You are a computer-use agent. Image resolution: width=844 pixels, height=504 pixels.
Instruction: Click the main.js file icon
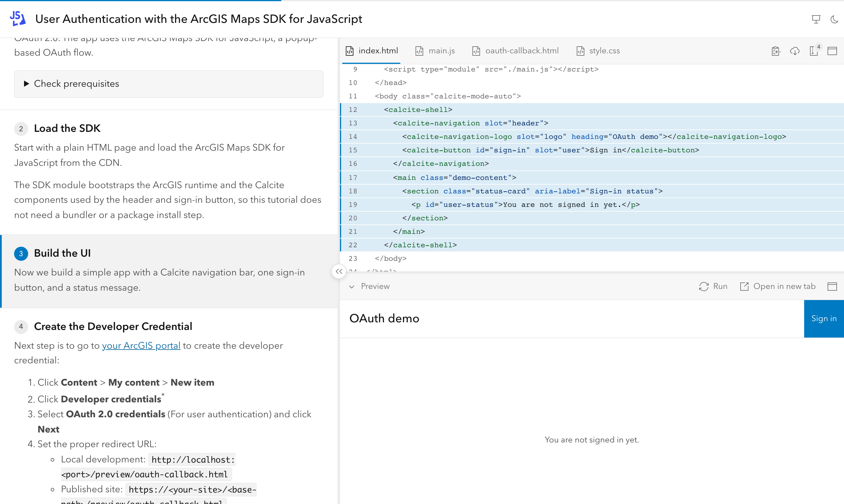(419, 51)
